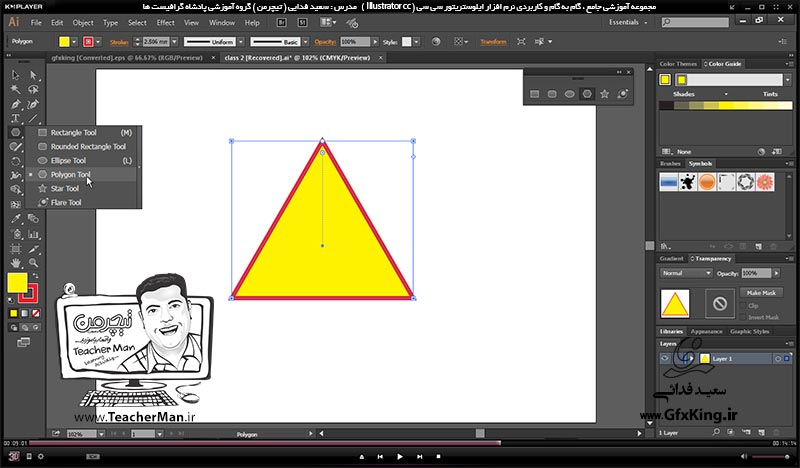Open the Effect menu
This screenshot has width=800, height=468.
click(x=165, y=22)
